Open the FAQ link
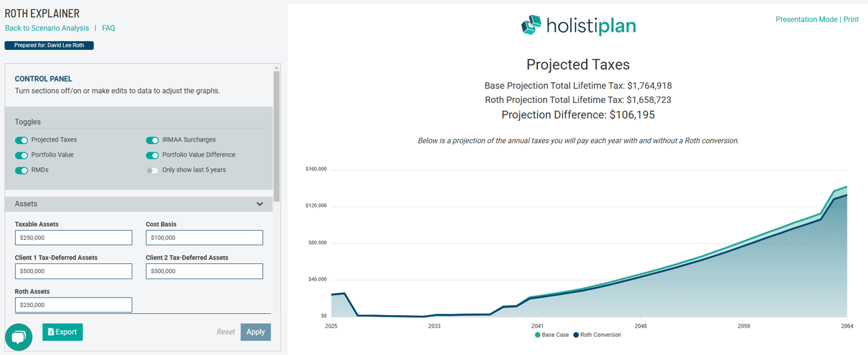This screenshot has height=355, width=868. tap(108, 28)
